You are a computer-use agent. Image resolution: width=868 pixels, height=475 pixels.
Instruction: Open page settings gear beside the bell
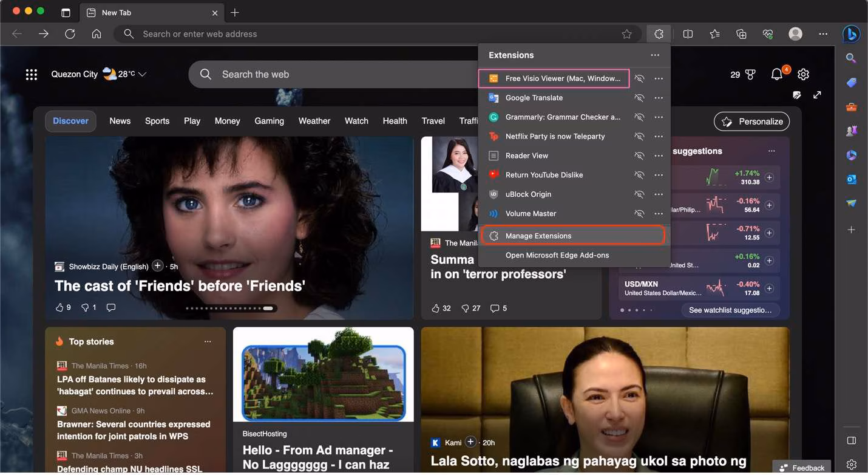803,74
